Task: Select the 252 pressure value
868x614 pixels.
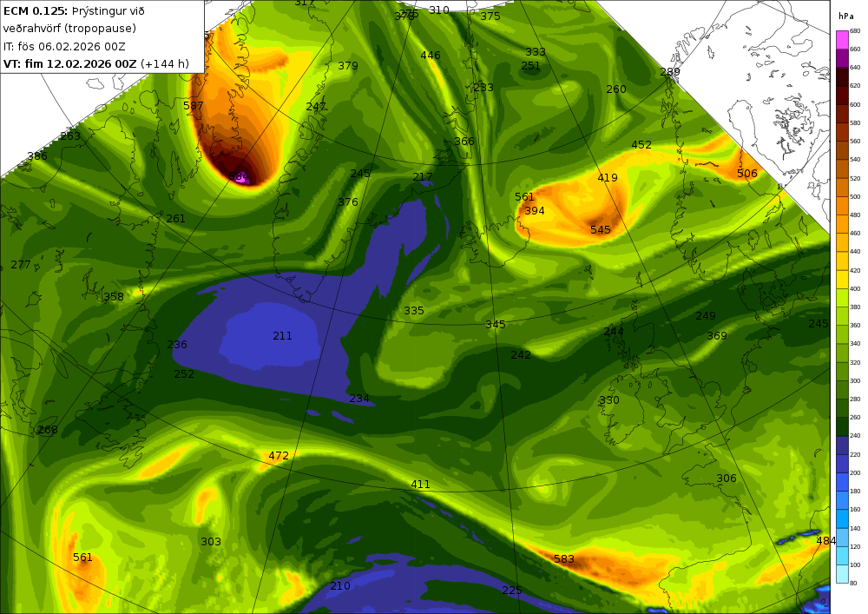Action: (x=184, y=373)
